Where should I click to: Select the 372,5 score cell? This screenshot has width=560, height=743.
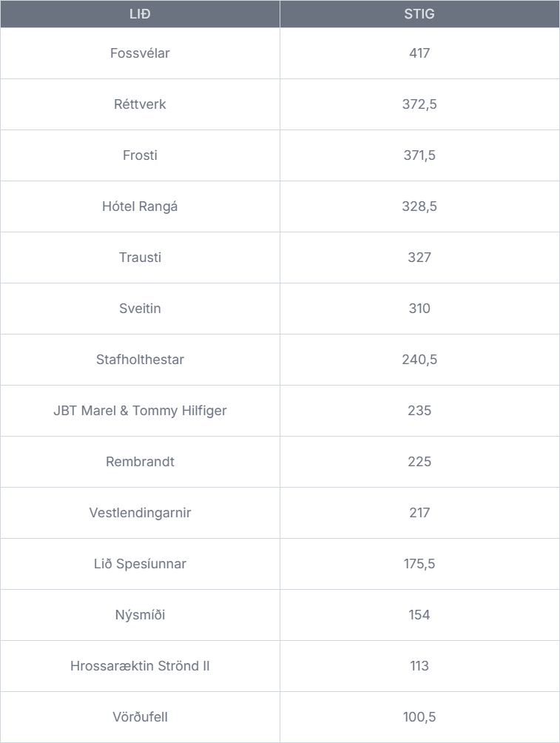[x=419, y=104]
